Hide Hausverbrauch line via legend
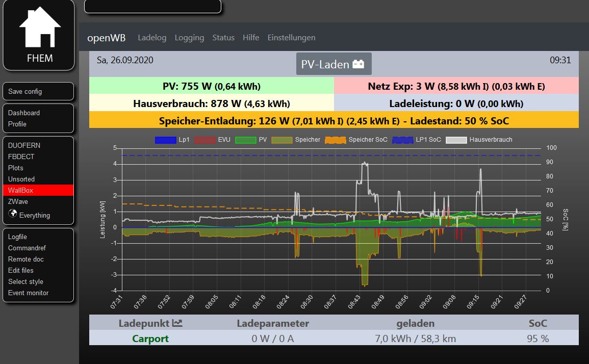 (x=479, y=140)
